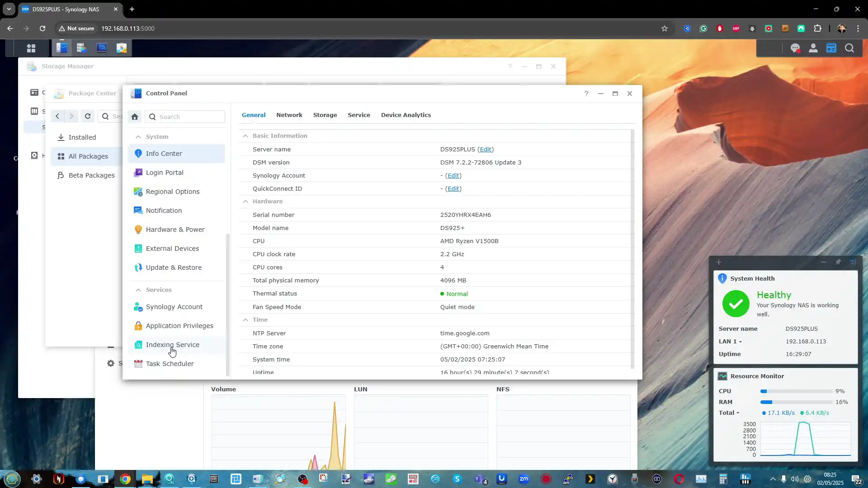Screen dimensions: 868x488
Task: Add a widget with the plus icon
Action: 719,262
